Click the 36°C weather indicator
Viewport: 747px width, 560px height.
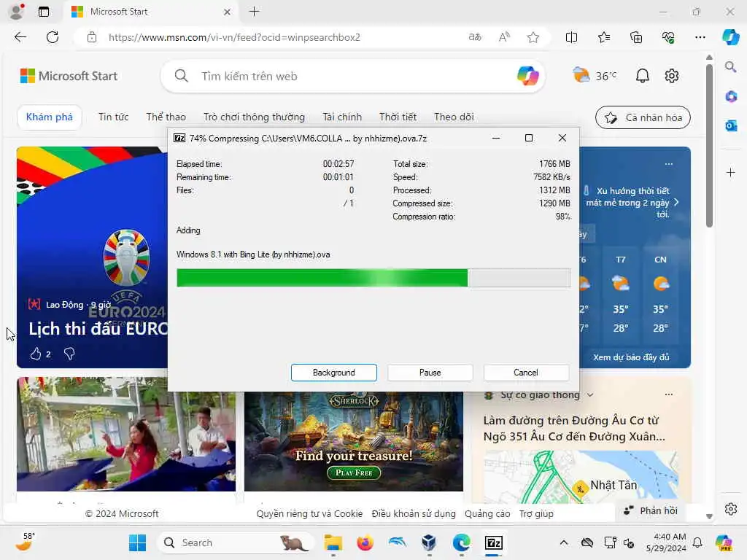point(595,76)
